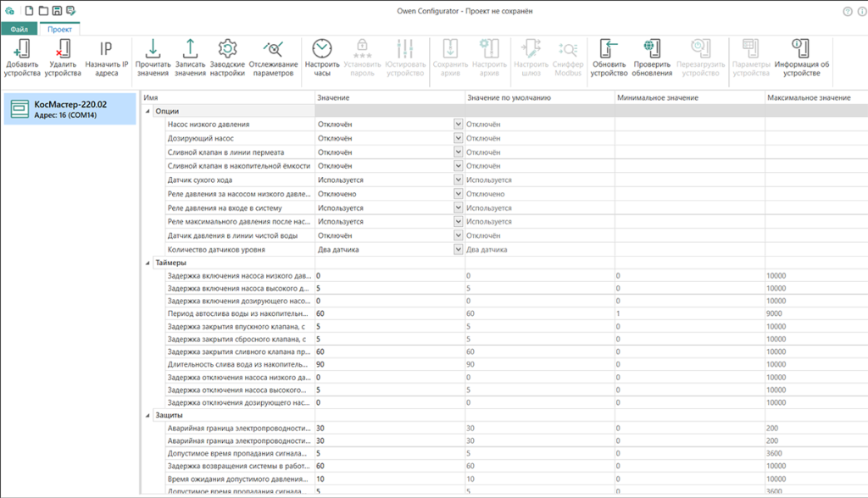The image size is (868, 498).
Task: Click the Reboot device icon
Action: pyautogui.click(x=700, y=48)
